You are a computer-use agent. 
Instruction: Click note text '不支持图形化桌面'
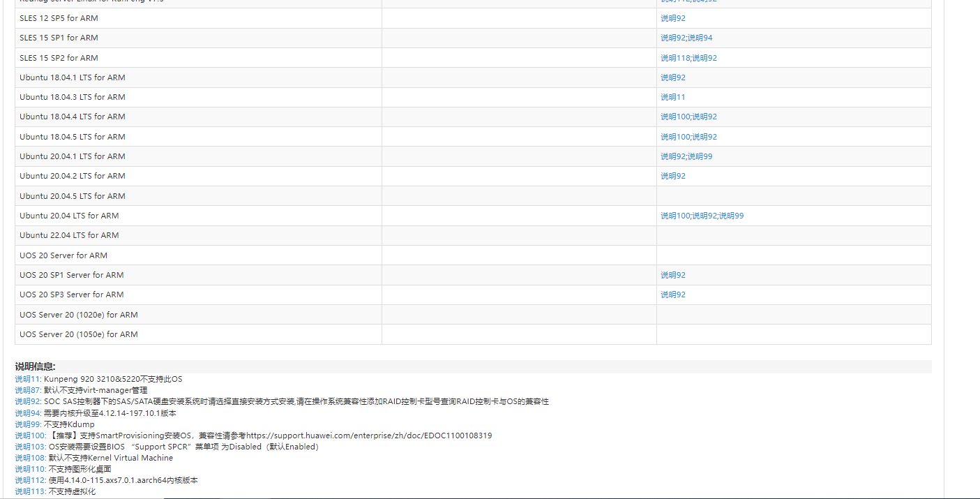pos(80,469)
